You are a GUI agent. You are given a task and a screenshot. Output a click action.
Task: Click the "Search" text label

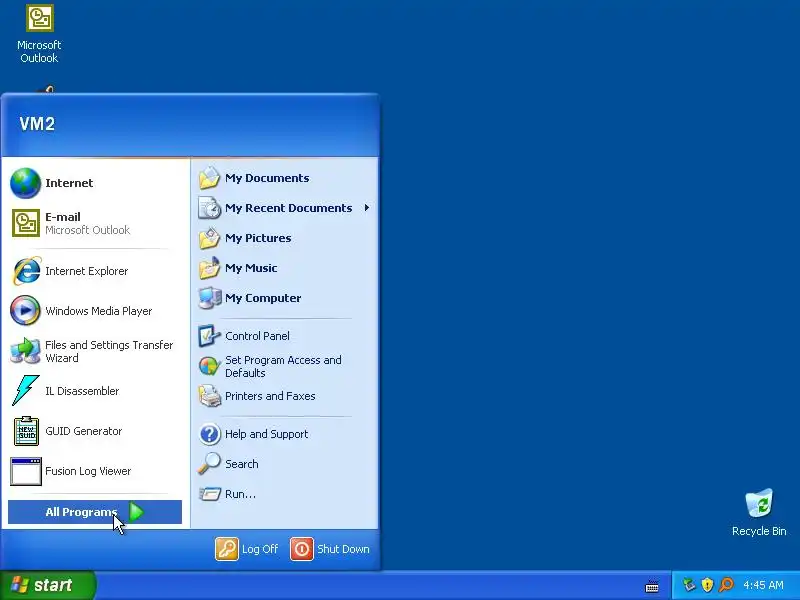click(241, 464)
